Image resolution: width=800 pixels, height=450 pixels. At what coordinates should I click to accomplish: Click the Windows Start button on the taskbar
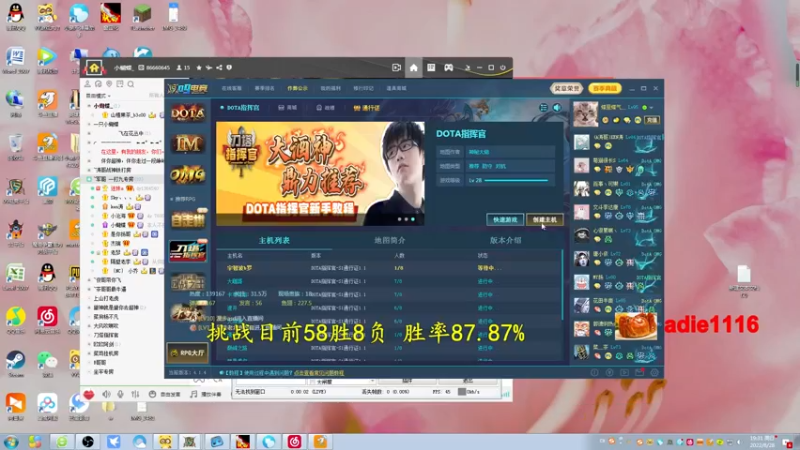[x=11, y=441]
